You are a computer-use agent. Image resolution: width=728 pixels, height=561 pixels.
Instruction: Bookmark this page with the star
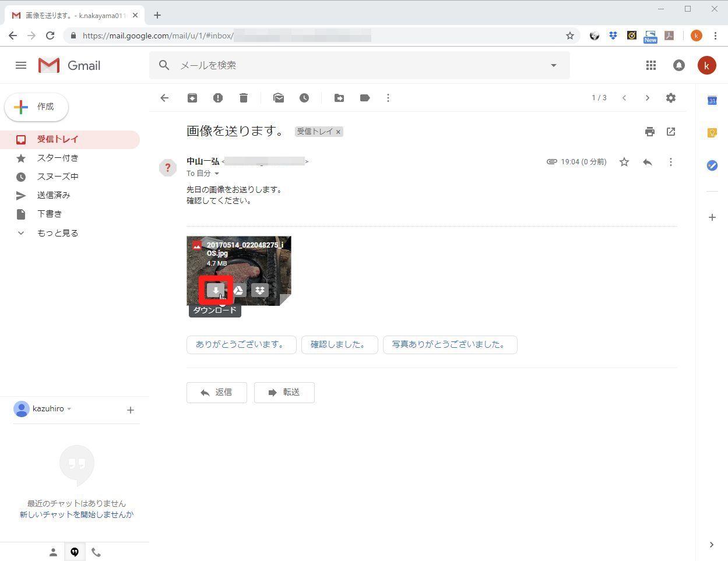pyautogui.click(x=570, y=36)
